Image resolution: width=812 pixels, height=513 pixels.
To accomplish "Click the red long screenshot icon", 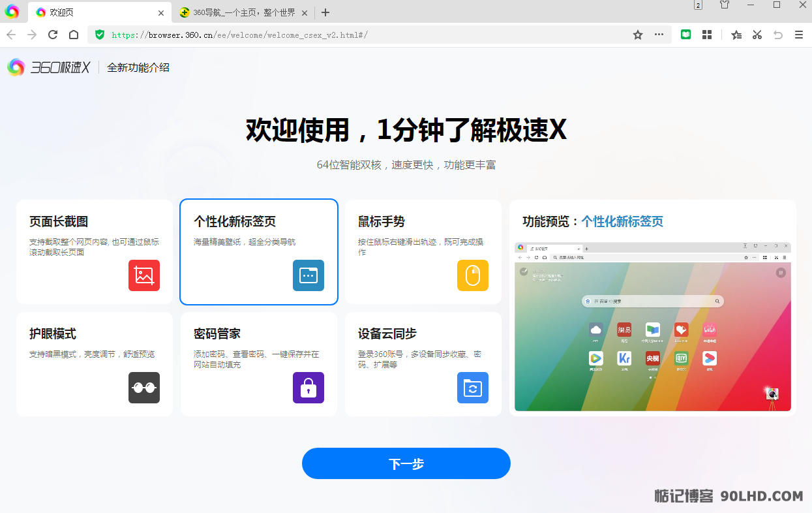I will point(144,275).
